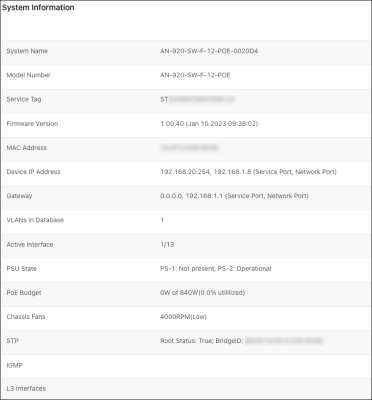
Task: Click the VLANs in Database label
Action: (35, 220)
